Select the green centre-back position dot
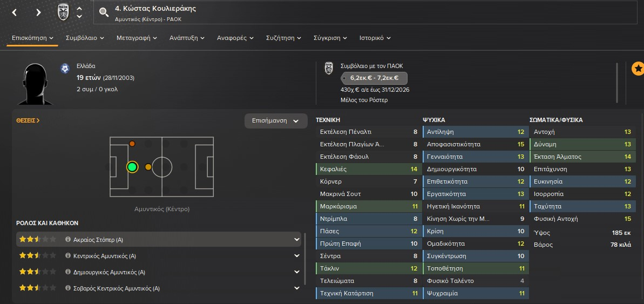Screen dimensions: 644x304 (132, 167)
